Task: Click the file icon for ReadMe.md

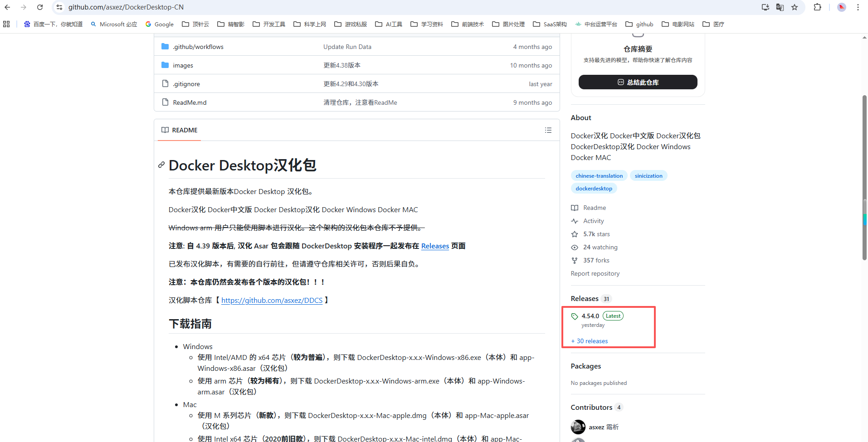Action: (165, 102)
